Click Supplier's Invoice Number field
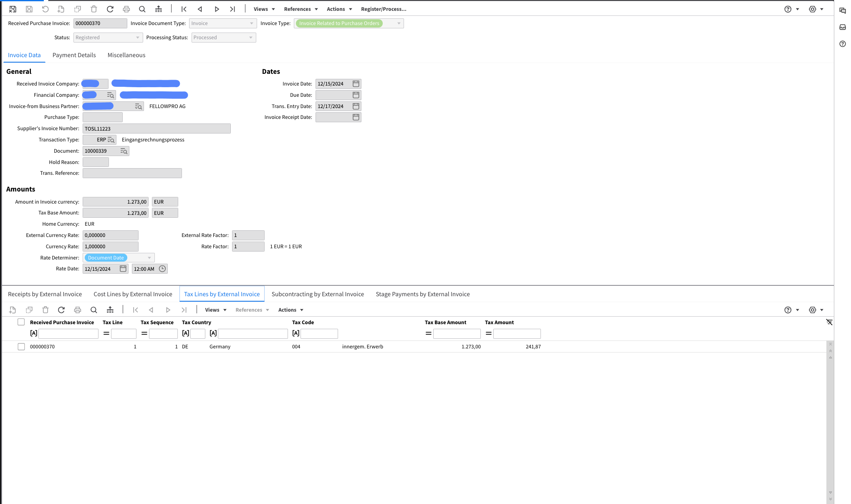The width and height of the screenshot is (851, 504). 157,129
